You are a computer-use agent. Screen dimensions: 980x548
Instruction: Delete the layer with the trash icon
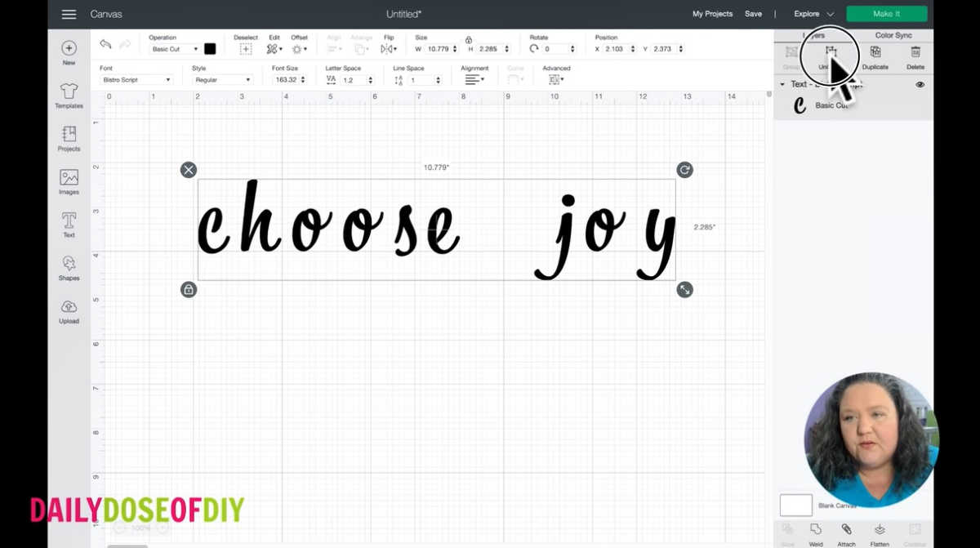(915, 52)
